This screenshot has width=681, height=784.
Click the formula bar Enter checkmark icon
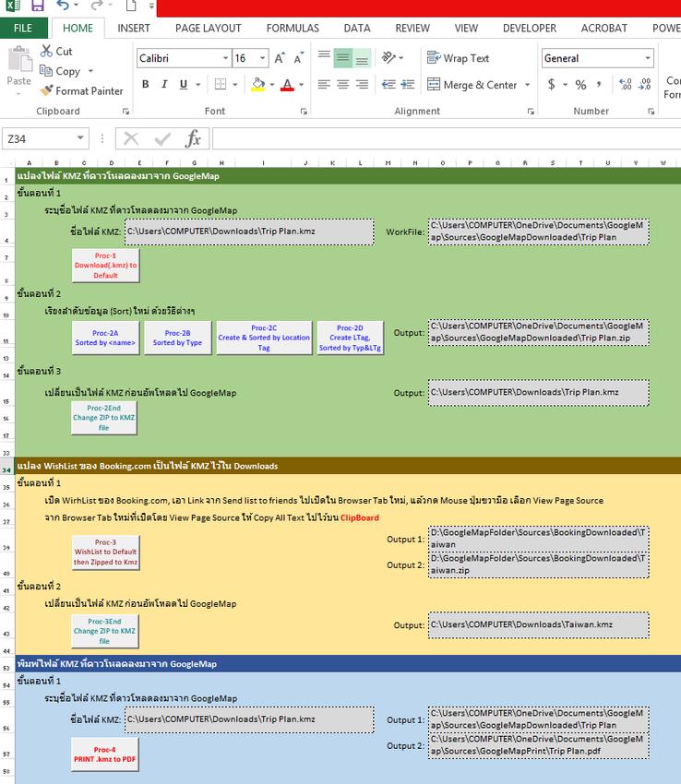pyautogui.click(x=162, y=138)
